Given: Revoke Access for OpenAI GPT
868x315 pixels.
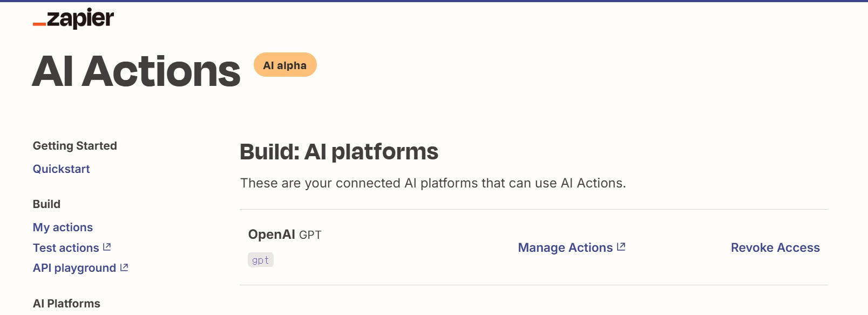Looking at the screenshot, I should pyautogui.click(x=775, y=247).
